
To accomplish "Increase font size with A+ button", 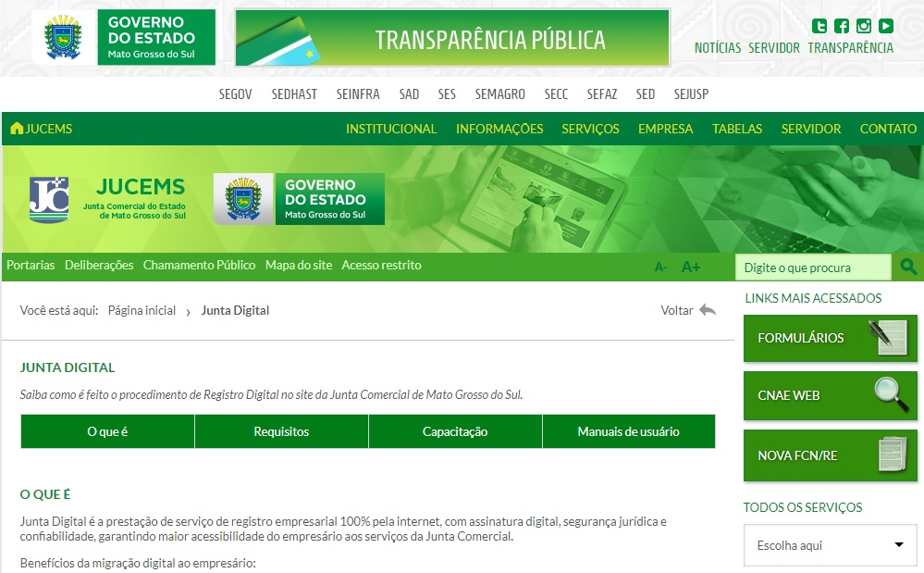I will 691,267.
